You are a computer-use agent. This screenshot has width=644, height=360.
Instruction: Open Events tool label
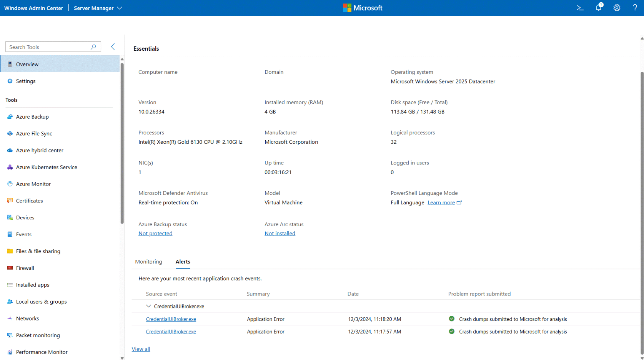[24, 234]
